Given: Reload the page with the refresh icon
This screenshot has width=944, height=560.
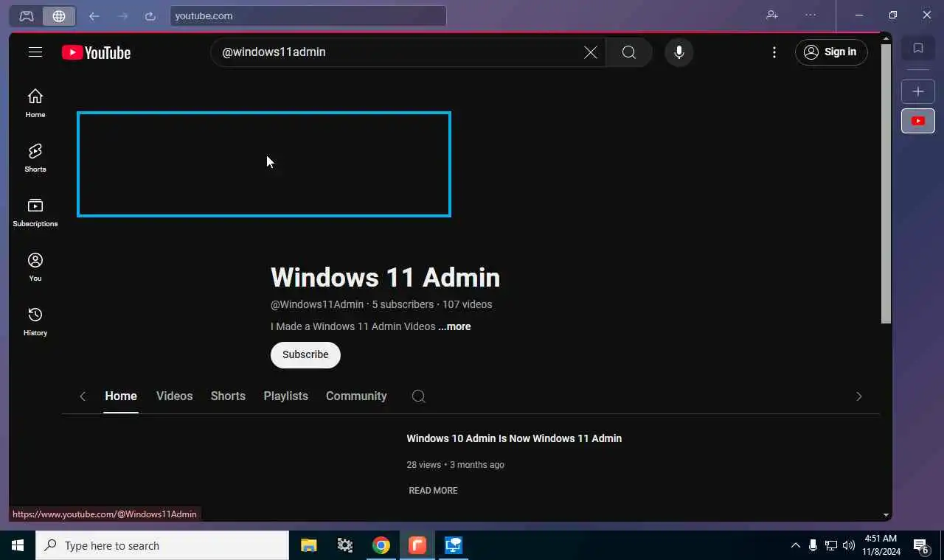Looking at the screenshot, I should [x=150, y=15].
